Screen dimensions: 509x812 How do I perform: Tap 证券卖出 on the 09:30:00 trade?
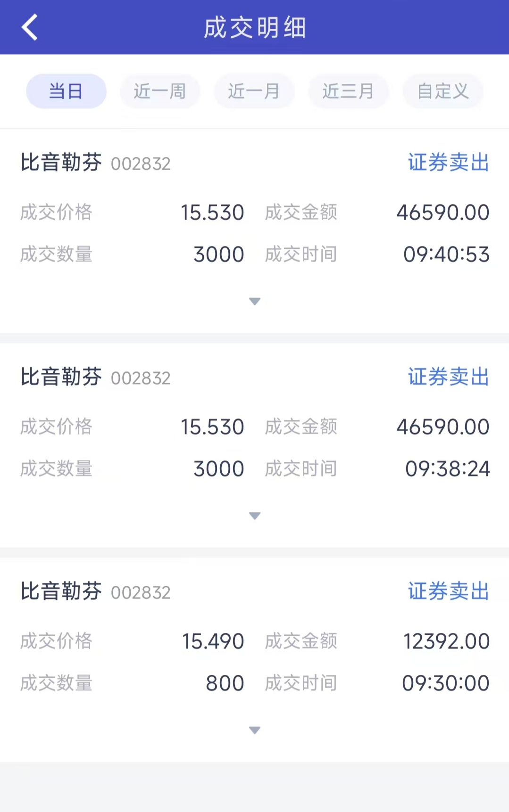point(448,591)
